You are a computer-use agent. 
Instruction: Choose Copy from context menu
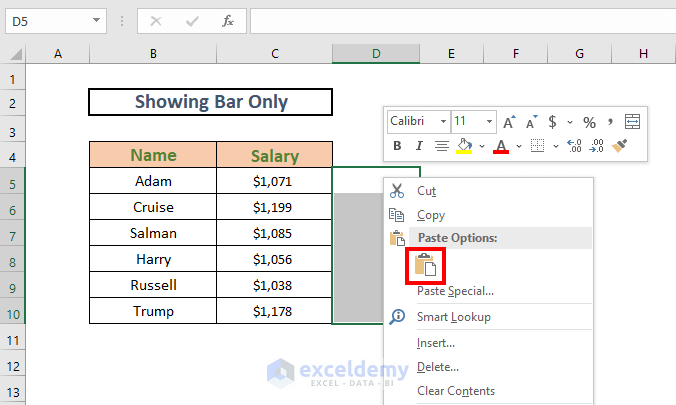point(488,215)
